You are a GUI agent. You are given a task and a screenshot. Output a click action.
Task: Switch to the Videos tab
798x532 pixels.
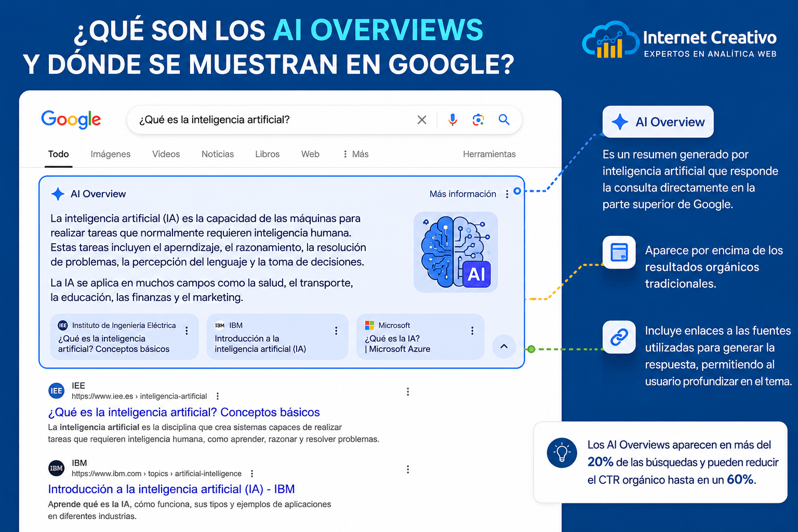tap(166, 154)
